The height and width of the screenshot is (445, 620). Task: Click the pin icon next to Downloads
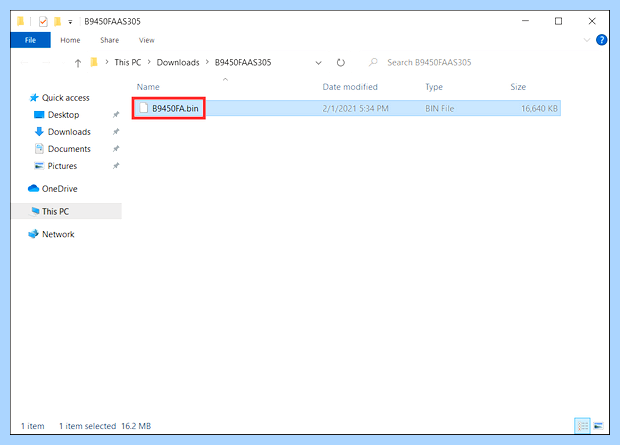[116, 132]
